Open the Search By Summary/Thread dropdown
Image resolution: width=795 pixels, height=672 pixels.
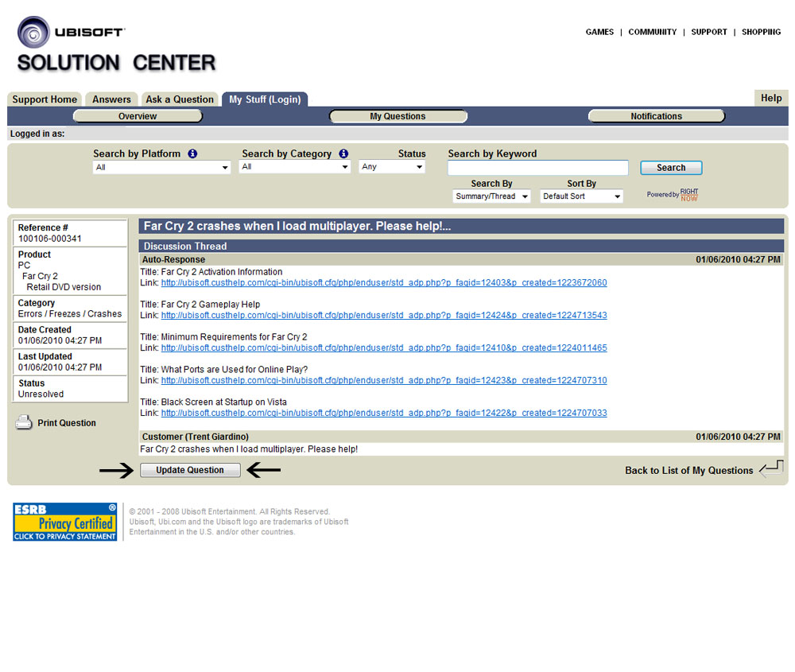point(491,196)
